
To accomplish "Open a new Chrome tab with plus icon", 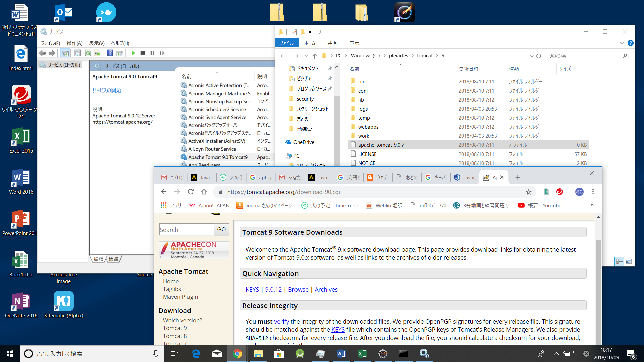I will click(518, 177).
